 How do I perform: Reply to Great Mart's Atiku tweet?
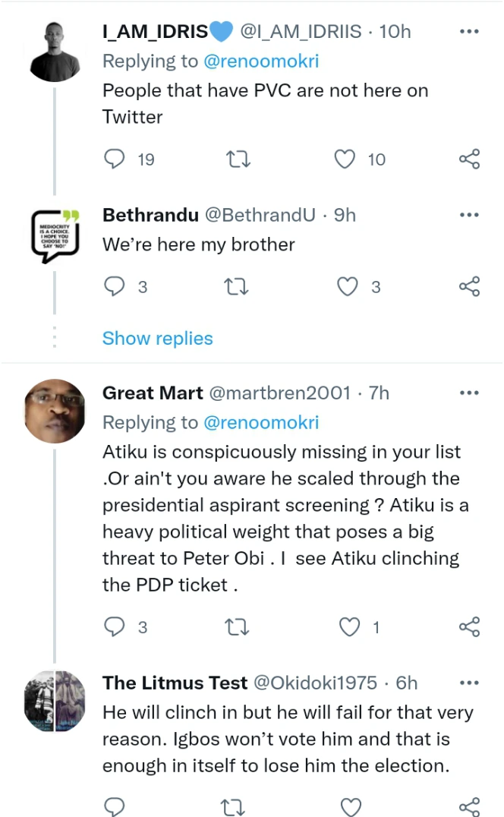click(114, 626)
